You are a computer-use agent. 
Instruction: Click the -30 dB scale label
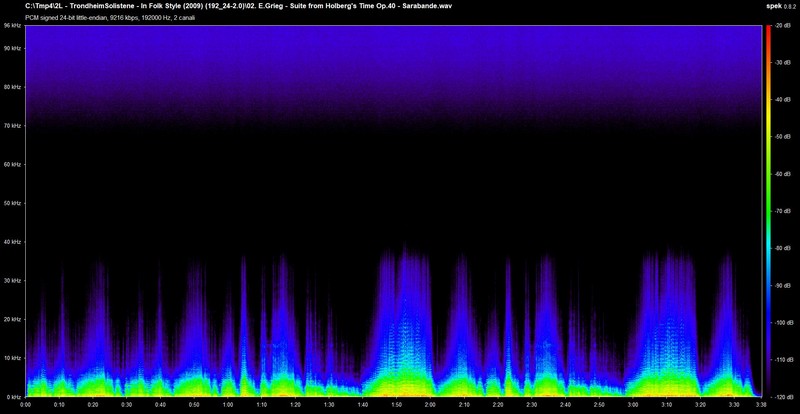tap(784, 62)
